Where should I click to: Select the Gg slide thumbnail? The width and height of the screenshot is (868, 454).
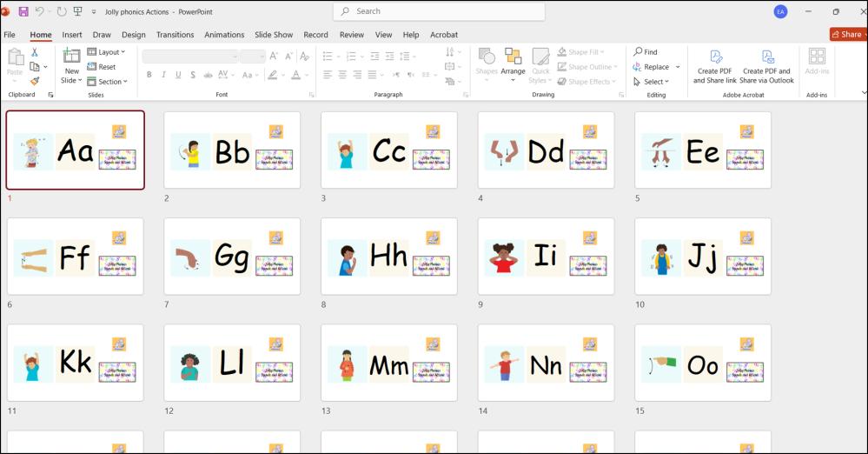point(232,256)
